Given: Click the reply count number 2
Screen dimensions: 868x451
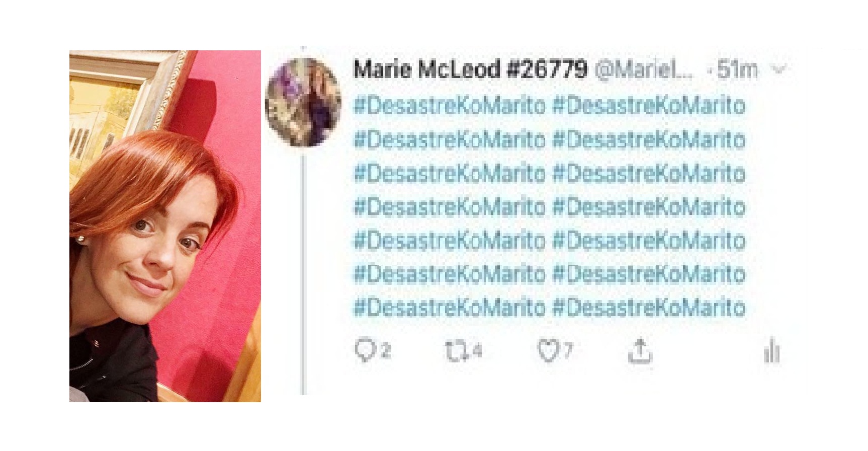Looking at the screenshot, I should pos(385,350).
